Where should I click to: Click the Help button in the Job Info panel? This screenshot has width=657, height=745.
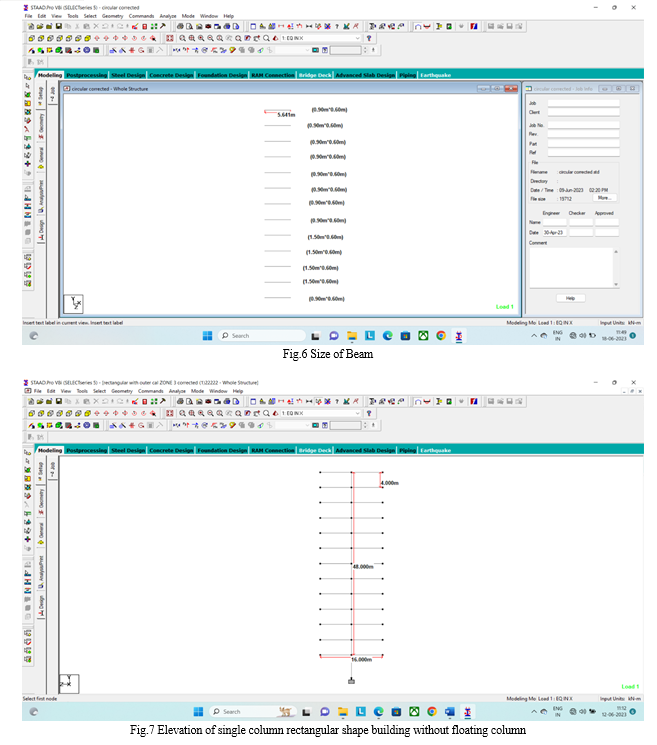(x=570, y=298)
